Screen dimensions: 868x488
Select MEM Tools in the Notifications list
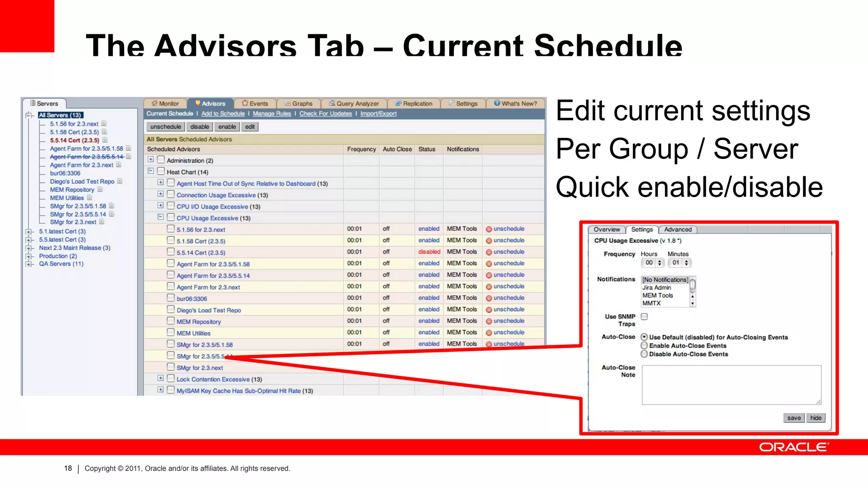[x=657, y=295]
